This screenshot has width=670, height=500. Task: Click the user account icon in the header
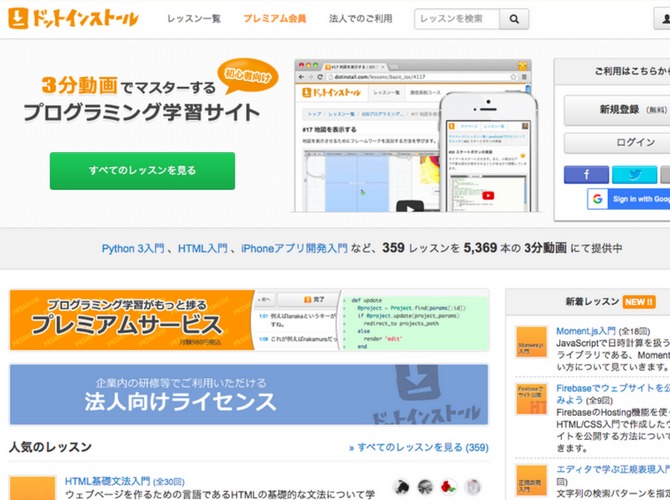point(663,19)
